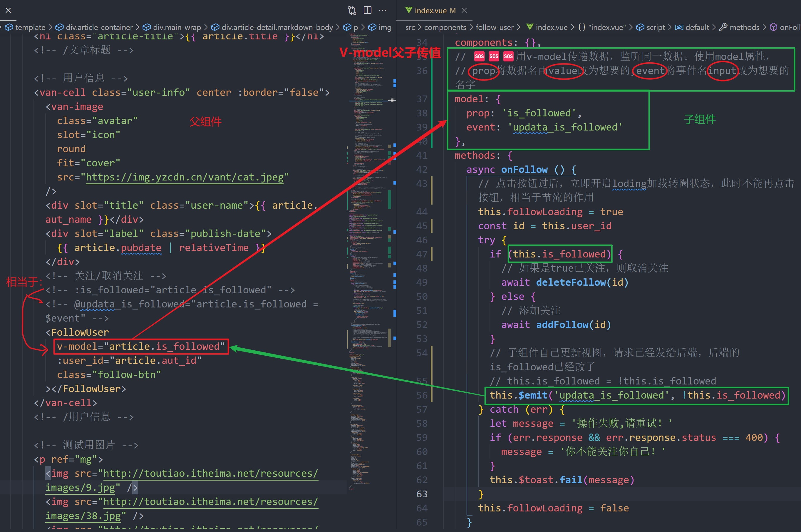Open the onFollow breadcrumb symbol

click(x=790, y=27)
